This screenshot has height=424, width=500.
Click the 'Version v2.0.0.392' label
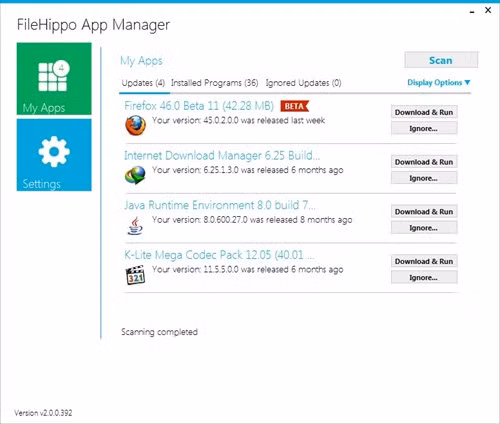pos(43,413)
